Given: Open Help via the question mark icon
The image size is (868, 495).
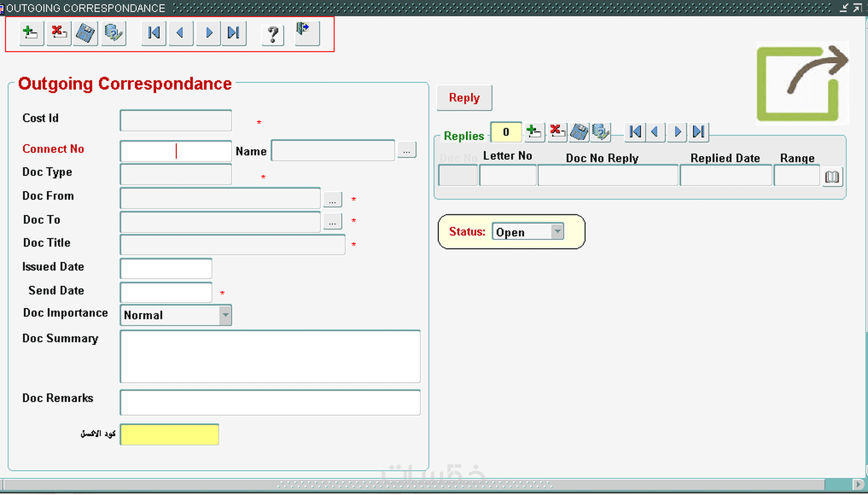Looking at the screenshot, I should 272,35.
